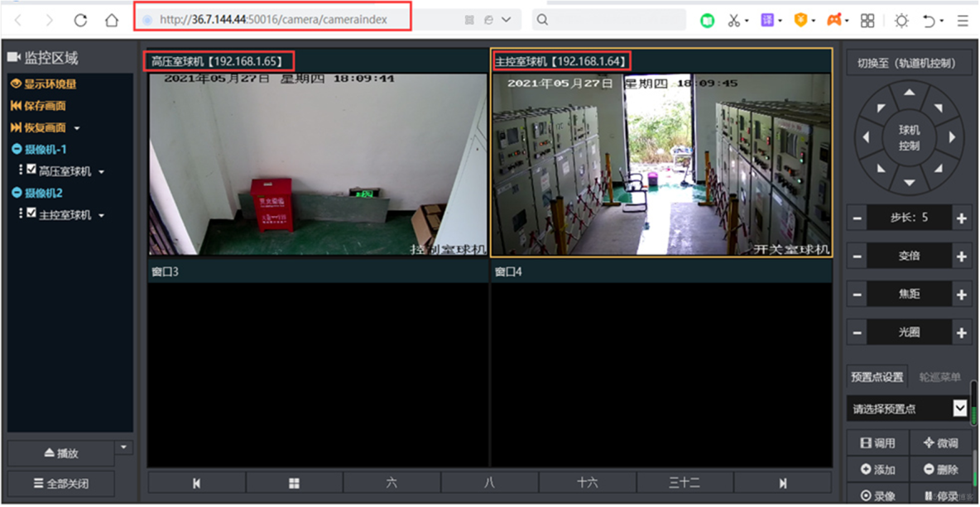Switch to 预置点设置 tab
This screenshot has height=507, width=980.
point(878,377)
